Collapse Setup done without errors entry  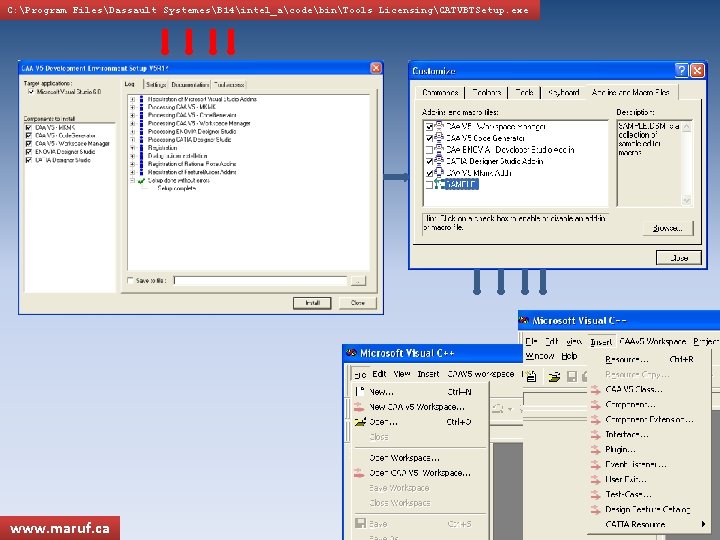coord(133,180)
